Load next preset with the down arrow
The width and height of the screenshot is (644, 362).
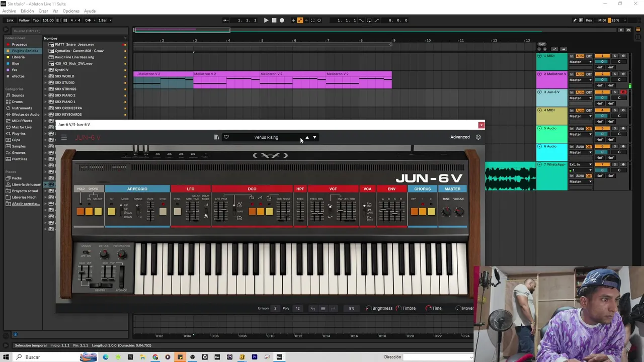[x=314, y=137]
